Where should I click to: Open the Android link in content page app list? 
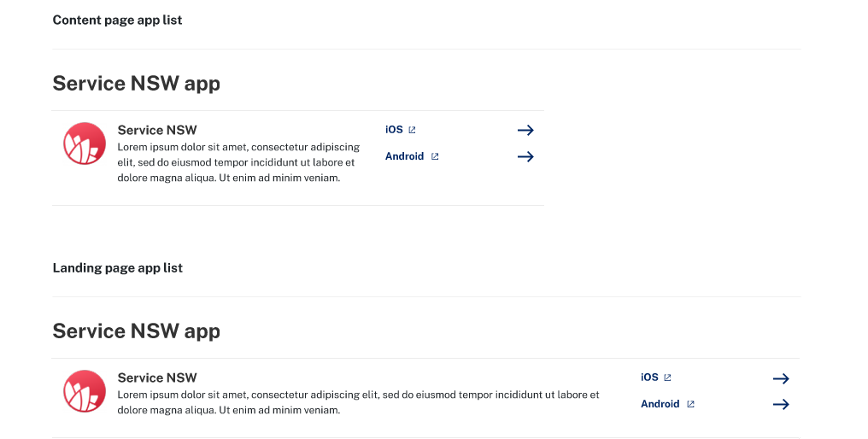tap(405, 156)
